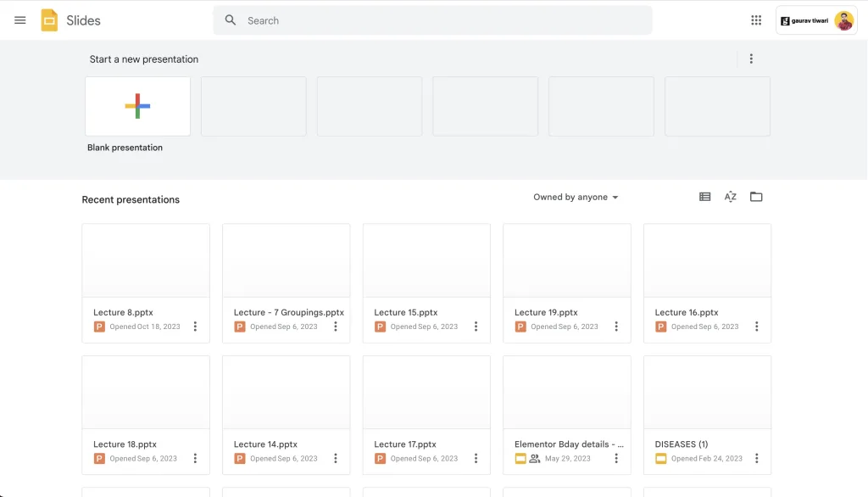Create a Blank presentation

click(137, 106)
